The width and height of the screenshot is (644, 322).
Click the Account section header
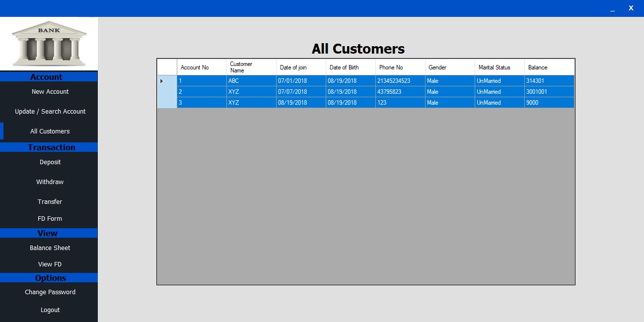click(49, 77)
